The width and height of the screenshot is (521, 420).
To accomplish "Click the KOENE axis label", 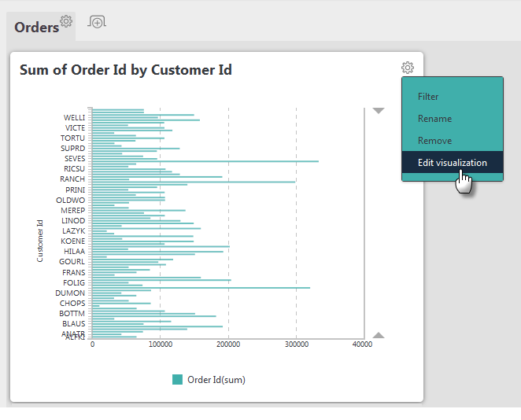I will click(x=73, y=241).
